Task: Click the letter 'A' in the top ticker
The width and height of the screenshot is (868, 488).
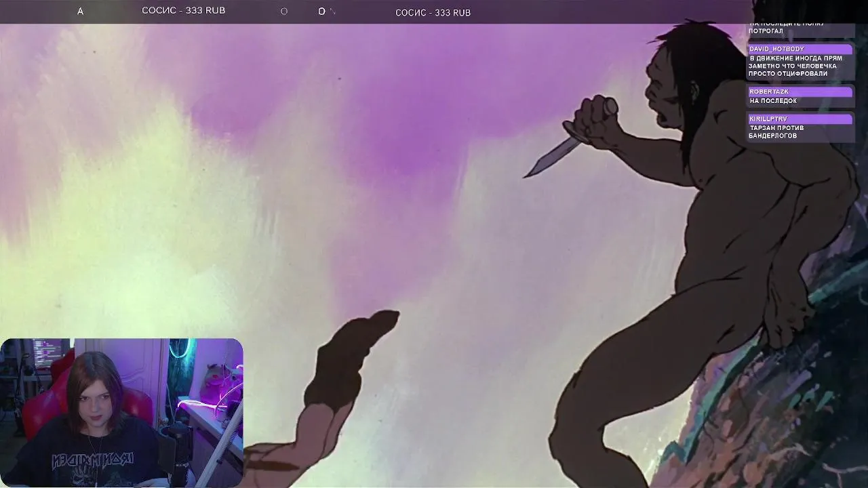Action: click(80, 12)
